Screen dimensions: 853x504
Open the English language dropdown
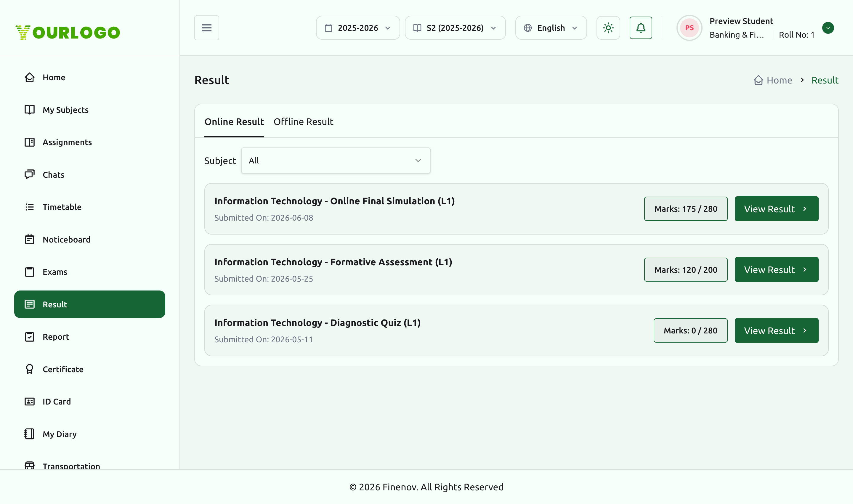[x=551, y=28]
